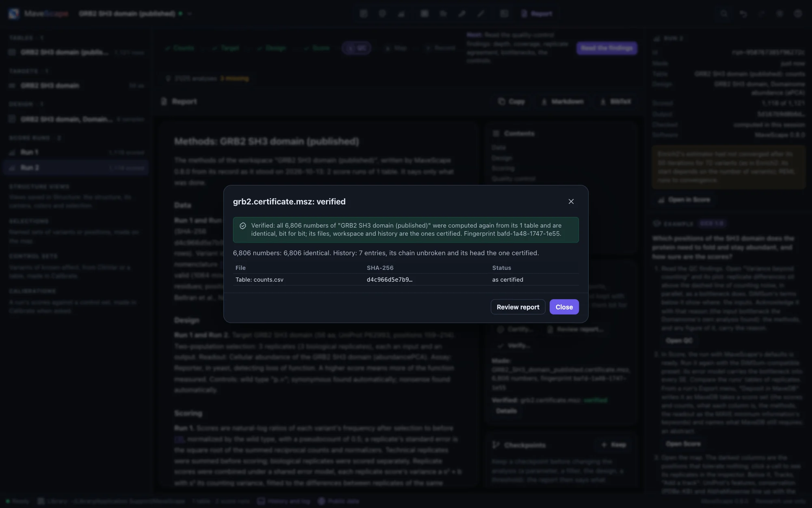Select the 'Table: counts.csv' file cell
812x508 pixels.
259,280
